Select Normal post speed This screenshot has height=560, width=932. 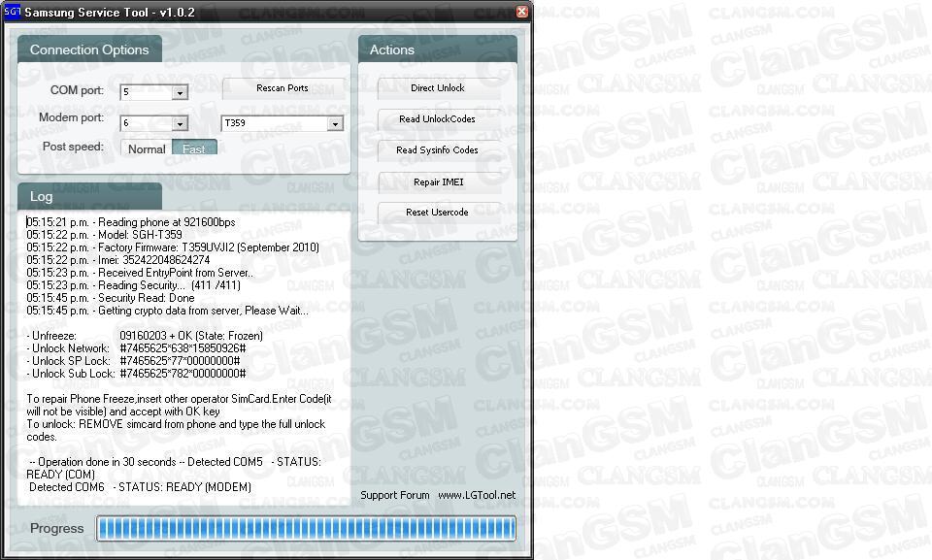tap(147, 148)
